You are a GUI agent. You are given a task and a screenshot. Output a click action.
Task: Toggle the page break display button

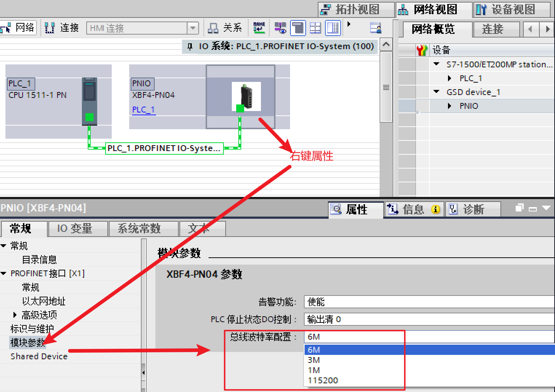pyautogui.click(x=315, y=28)
